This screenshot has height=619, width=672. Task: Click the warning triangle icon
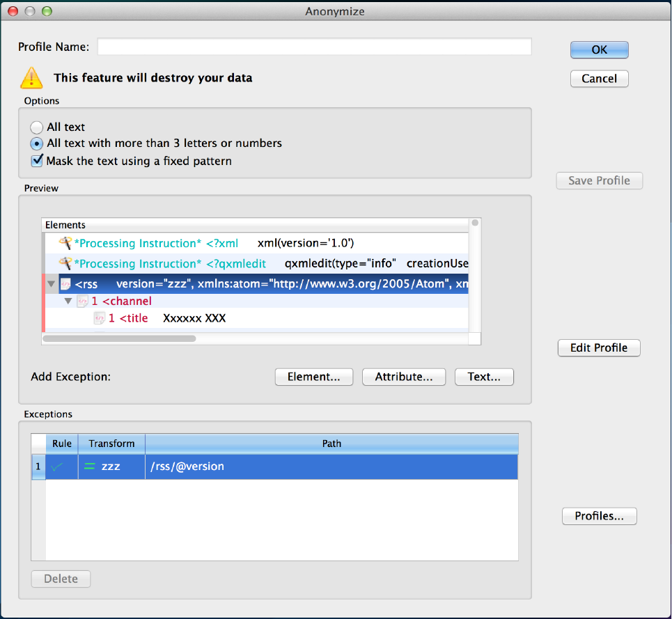pyautogui.click(x=31, y=78)
